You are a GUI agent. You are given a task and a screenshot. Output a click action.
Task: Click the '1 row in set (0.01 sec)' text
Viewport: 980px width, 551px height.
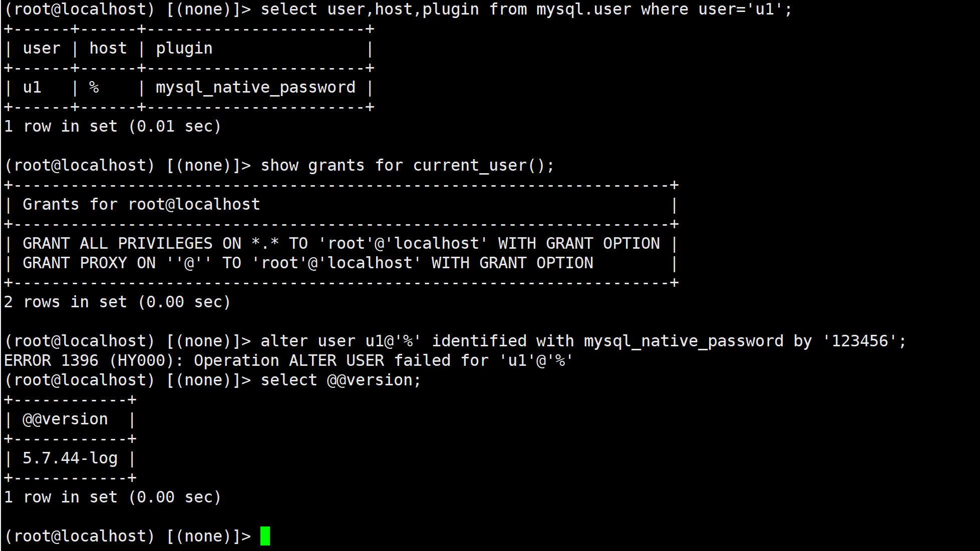pyautogui.click(x=113, y=127)
